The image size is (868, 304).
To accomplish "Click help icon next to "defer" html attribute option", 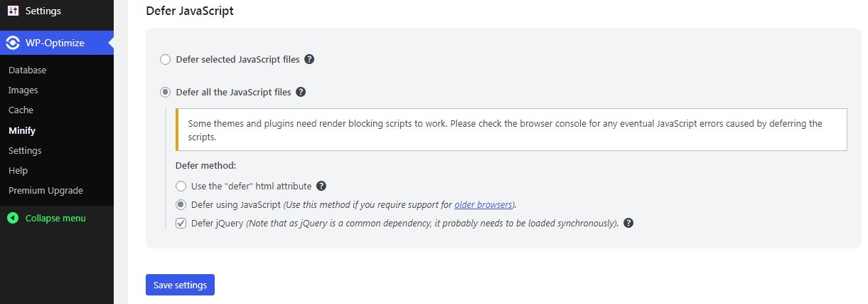I will (x=321, y=186).
